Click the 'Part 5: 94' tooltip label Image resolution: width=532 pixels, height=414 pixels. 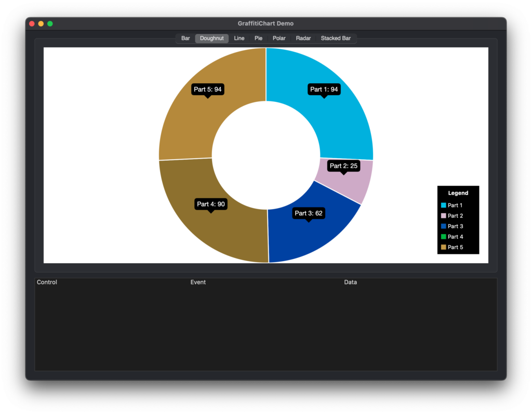[208, 89]
